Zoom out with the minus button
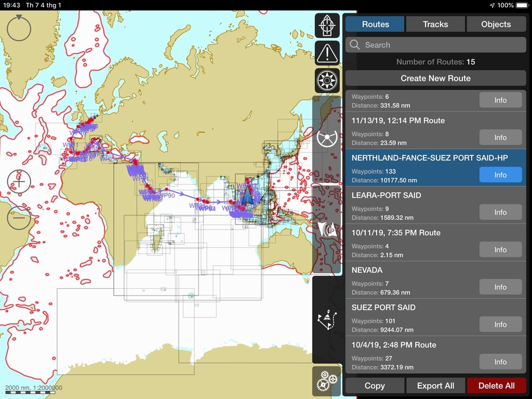 tap(19, 218)
